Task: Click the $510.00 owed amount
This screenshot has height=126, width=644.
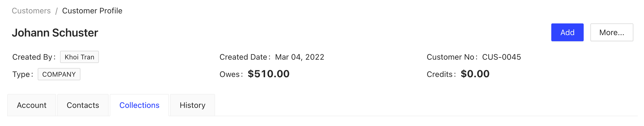Action: 268,74
